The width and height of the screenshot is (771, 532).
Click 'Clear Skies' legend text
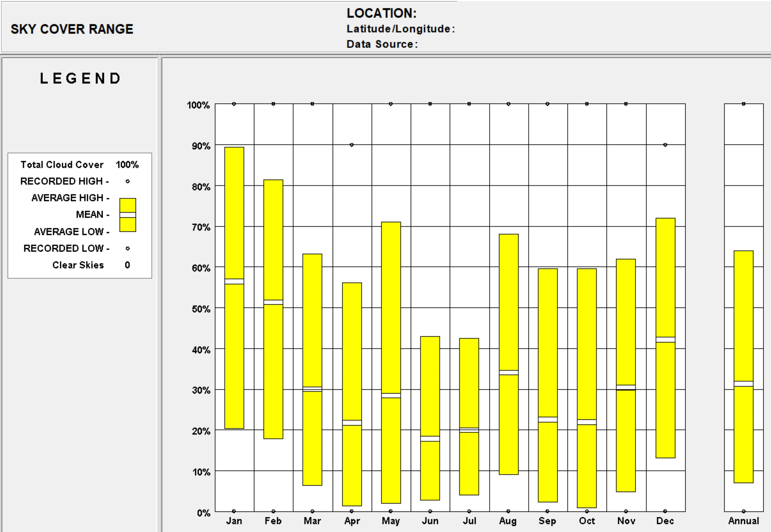point(78,265)
